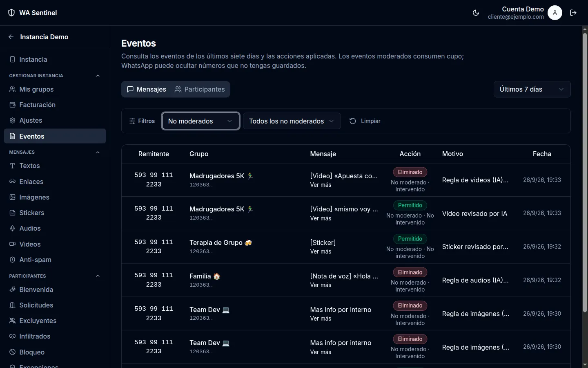Click the Familia group name
Image resolution: width=588 pixels, height=368 pixels.
click(205, 276)
